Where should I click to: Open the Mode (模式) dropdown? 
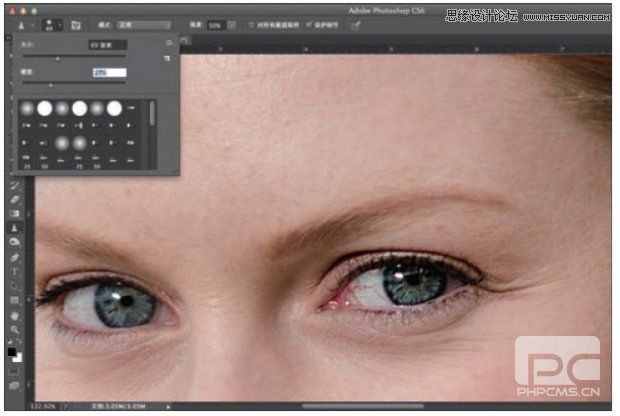pos(144,25)
